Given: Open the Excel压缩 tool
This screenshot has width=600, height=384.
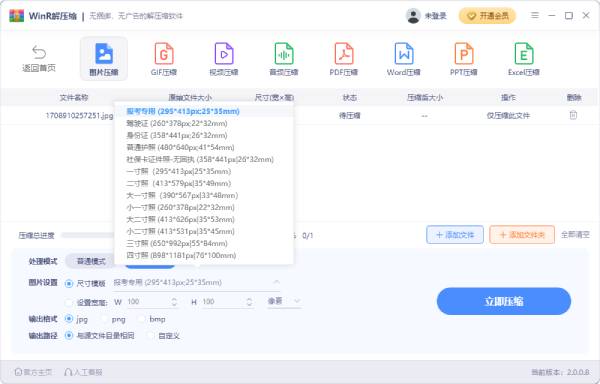Looking at the screenshot, I should click(x=524, y=59).
